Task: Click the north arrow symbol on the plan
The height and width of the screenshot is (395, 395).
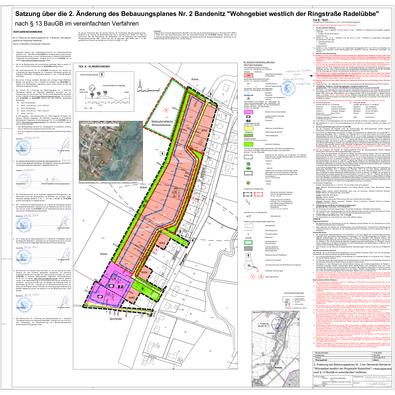Action: coord(140,86)
